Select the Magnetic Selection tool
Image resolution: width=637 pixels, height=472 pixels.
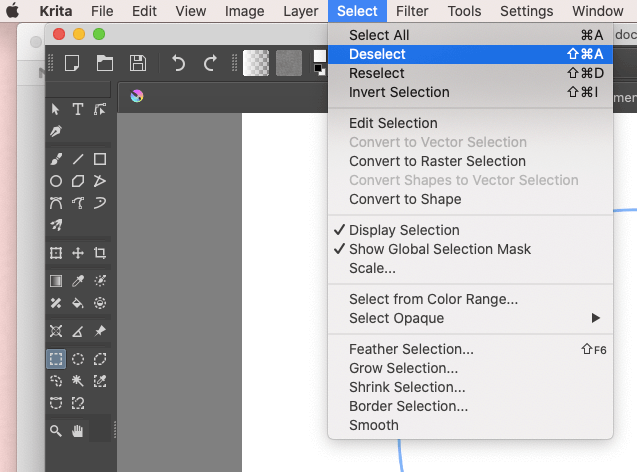(78, 403)
